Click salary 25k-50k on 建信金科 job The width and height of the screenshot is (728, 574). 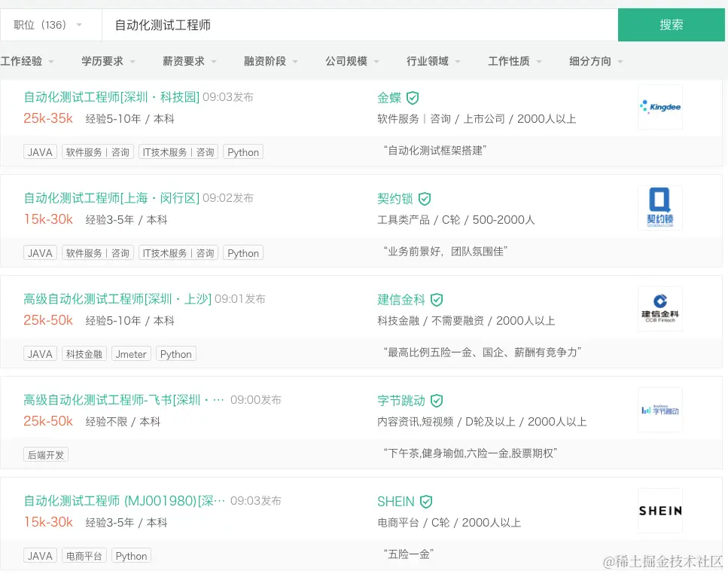point(48,320)
